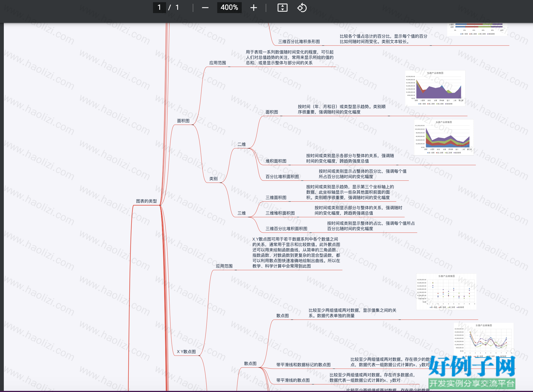Click the 三维堆积面积图 node
The height and width of the screenshot is (392, 533).
(x=280, y=213)
